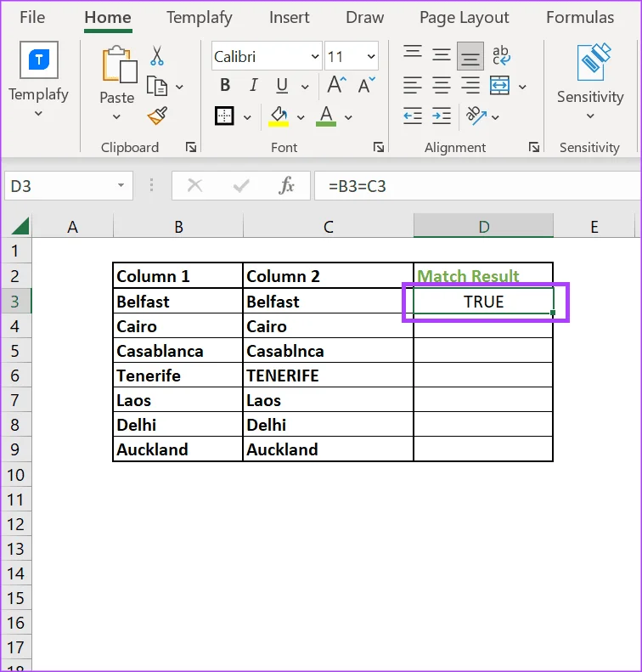Select cell containing TENERIFE
This screenshot has width=642, height=672.
[328, 376]
